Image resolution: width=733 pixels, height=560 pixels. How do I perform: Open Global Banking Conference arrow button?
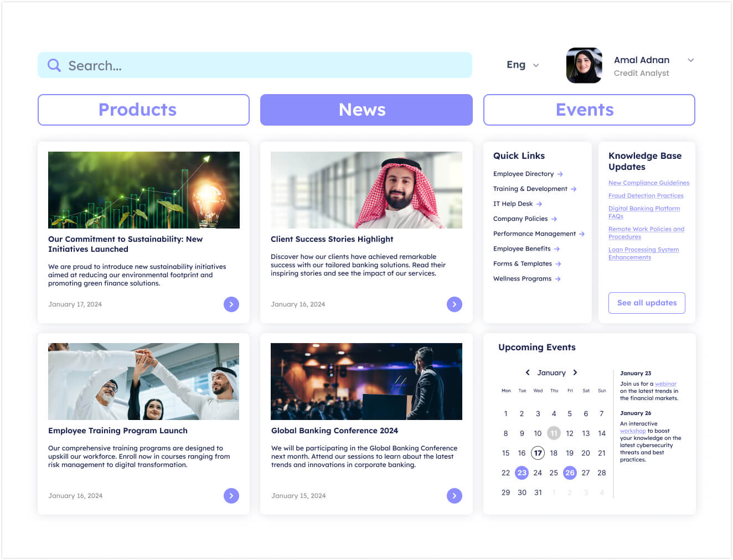click(x=454, y=496)
